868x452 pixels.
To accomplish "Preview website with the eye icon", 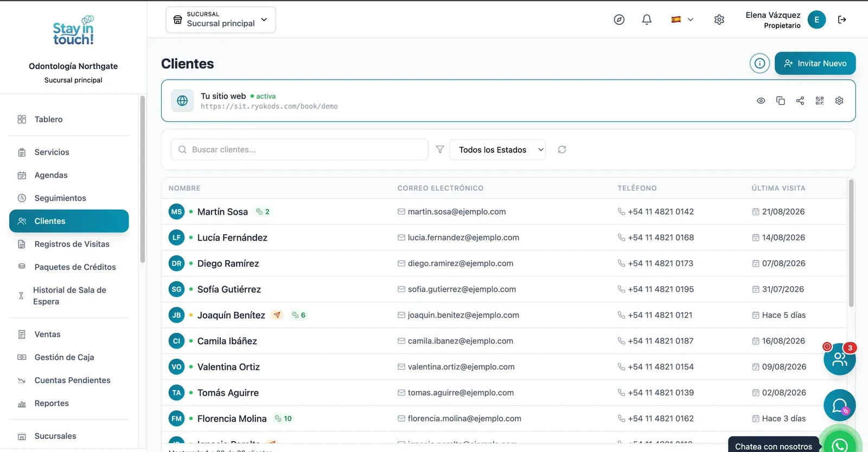I will point(761,101).
